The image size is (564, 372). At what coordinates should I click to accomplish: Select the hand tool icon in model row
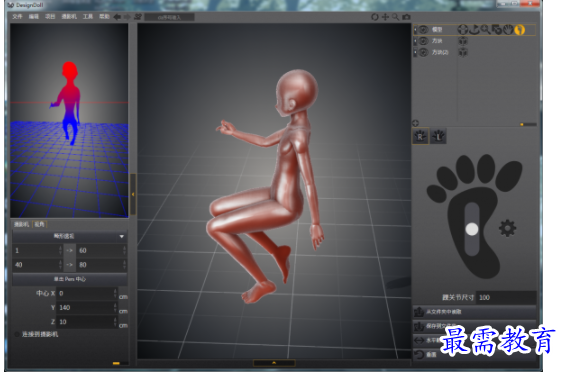(508, 30)
